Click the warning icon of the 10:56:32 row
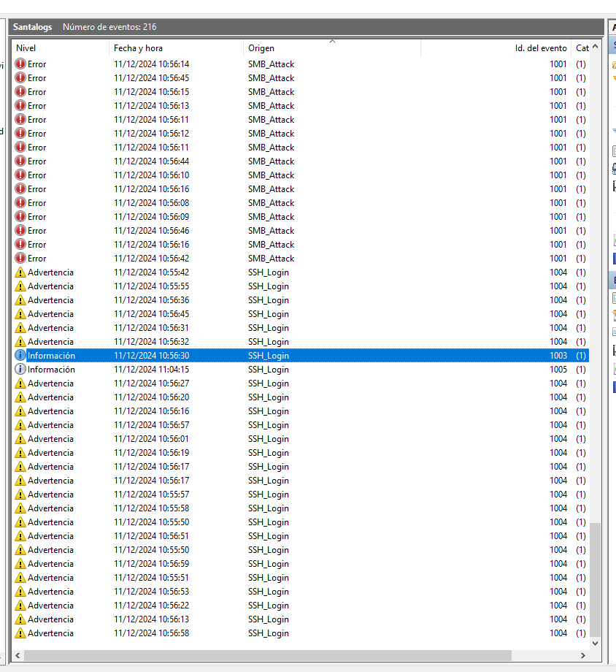The width and height of the screenshot is (616, 672). coord(20,342)
